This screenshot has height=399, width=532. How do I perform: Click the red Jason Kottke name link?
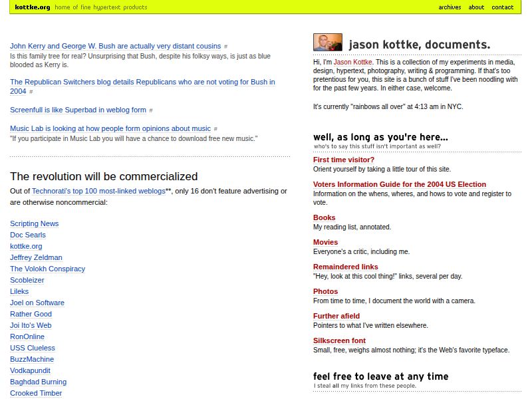[353, 62]
